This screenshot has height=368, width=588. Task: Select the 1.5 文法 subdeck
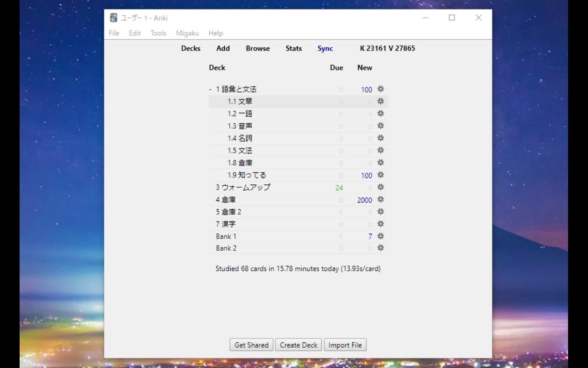[x=240, y=150]
